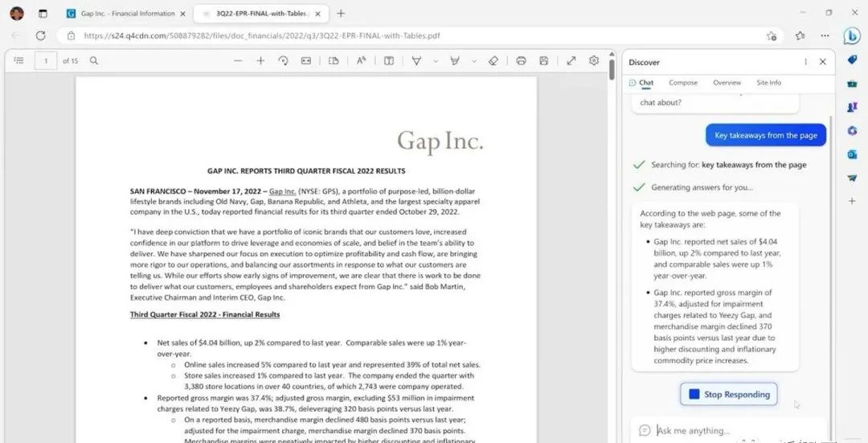Viewport: 868px width, 443px height.
Task: Close the Discover pane
Action: [x=823, y=62]
